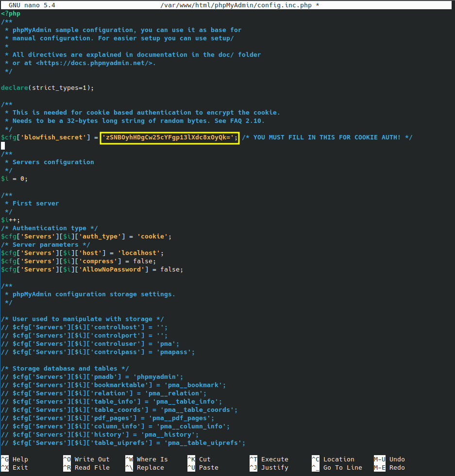The image size is (455, 476).
Task: Click the commented pmadb 'phpmyadmin' line
Action: 92,377
